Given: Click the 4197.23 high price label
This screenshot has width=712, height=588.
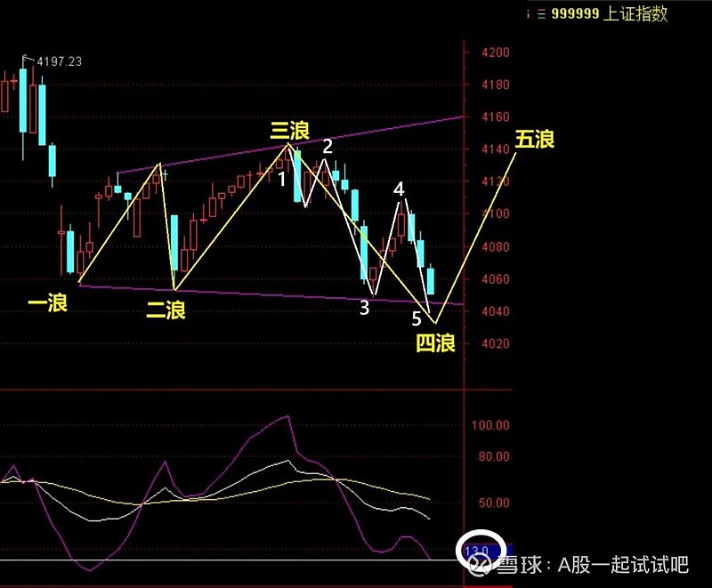Looking at the screenshot, I should 59,61.
